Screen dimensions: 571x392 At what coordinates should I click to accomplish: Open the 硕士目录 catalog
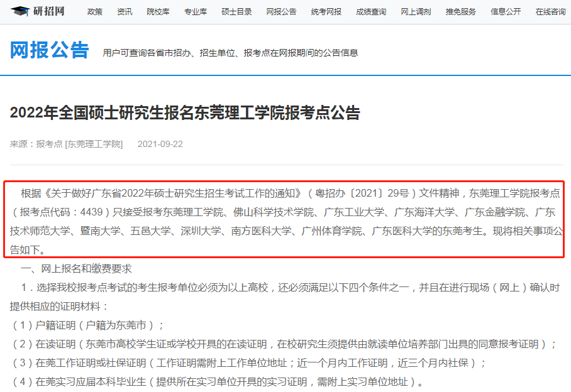[236, 11]
